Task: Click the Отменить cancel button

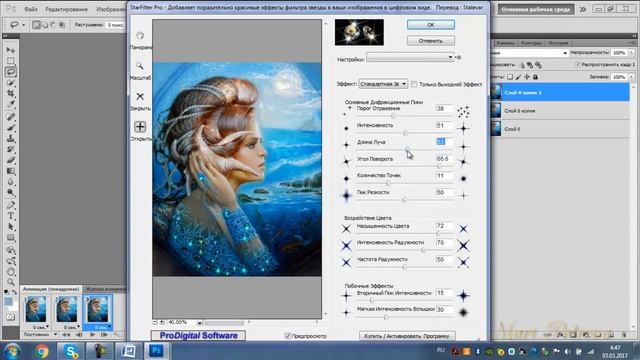Action: pyautogui.click(x=431, y=41)
